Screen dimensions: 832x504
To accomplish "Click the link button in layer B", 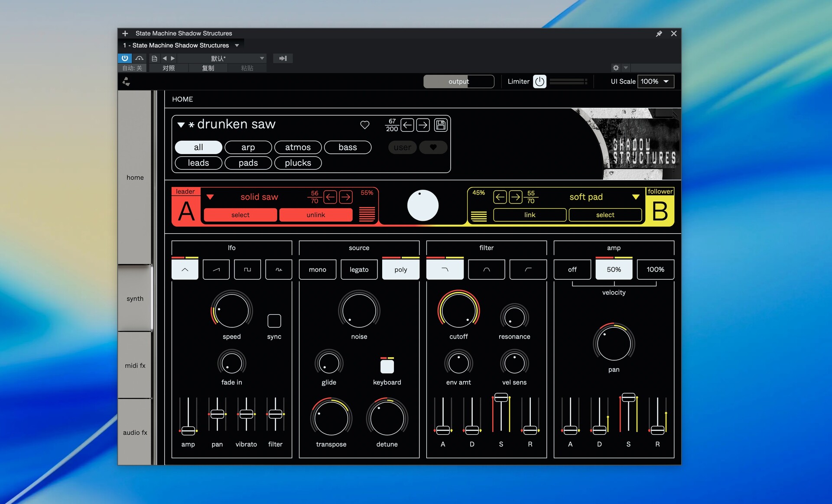I will pos(530,215).
